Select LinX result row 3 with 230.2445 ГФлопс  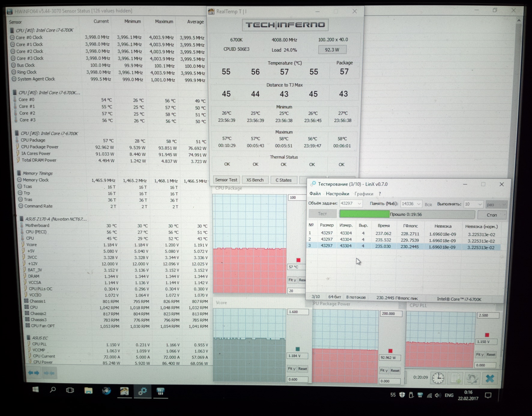pos(404,246)
